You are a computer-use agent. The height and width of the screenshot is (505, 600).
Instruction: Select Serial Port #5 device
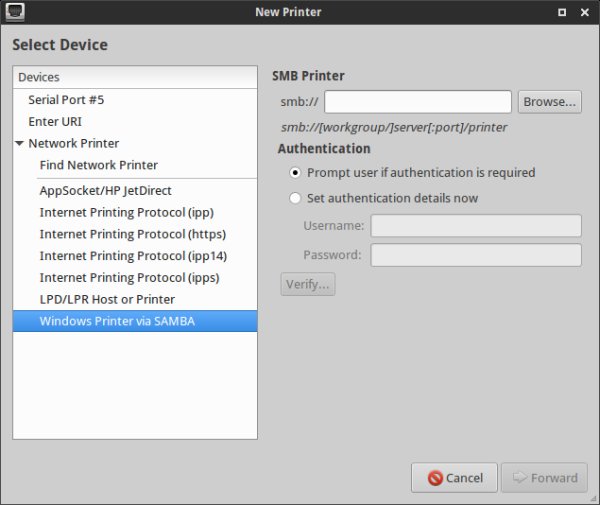tap(66, 100)
